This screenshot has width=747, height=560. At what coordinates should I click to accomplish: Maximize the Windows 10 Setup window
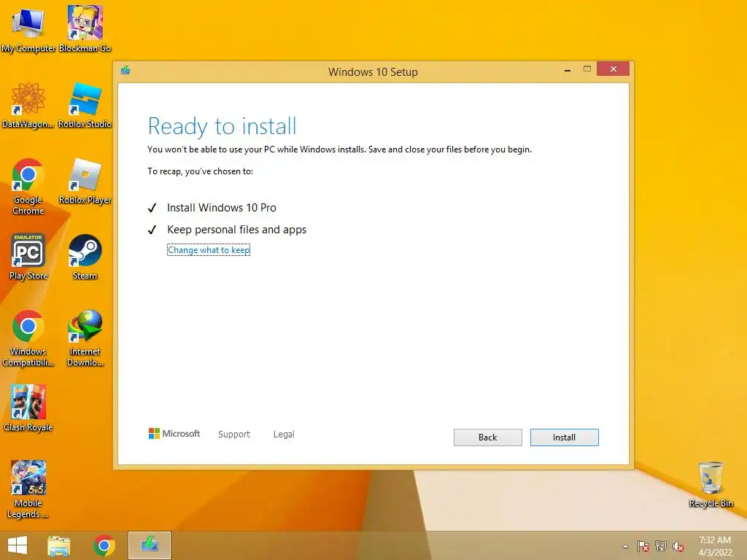[x=587, y=69]
